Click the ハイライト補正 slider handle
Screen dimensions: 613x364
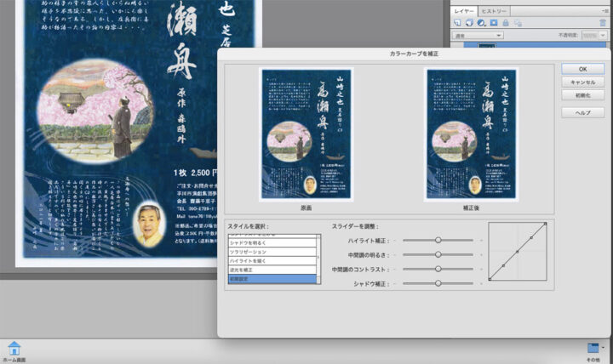[438, 241]
